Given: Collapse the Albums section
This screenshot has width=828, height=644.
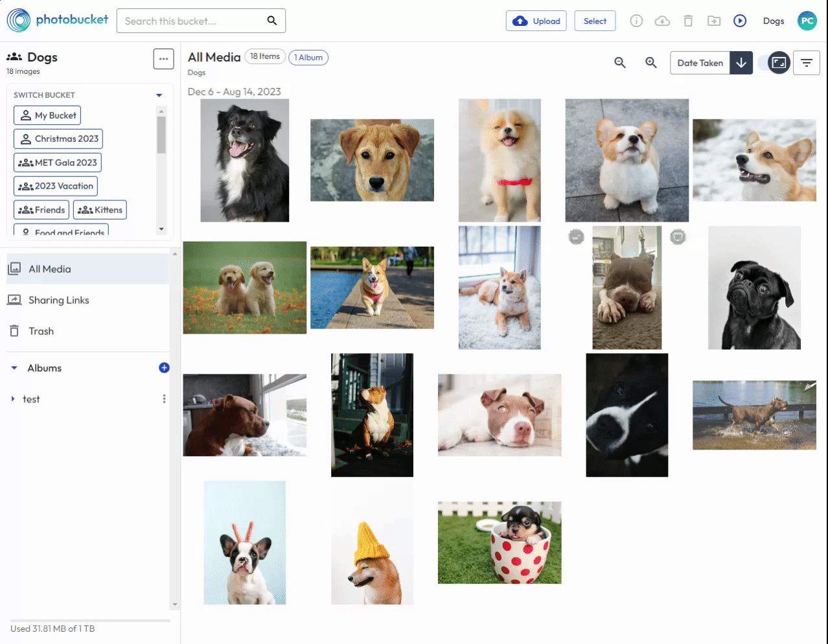Looking at the screenshot, I should click(14, 368).
